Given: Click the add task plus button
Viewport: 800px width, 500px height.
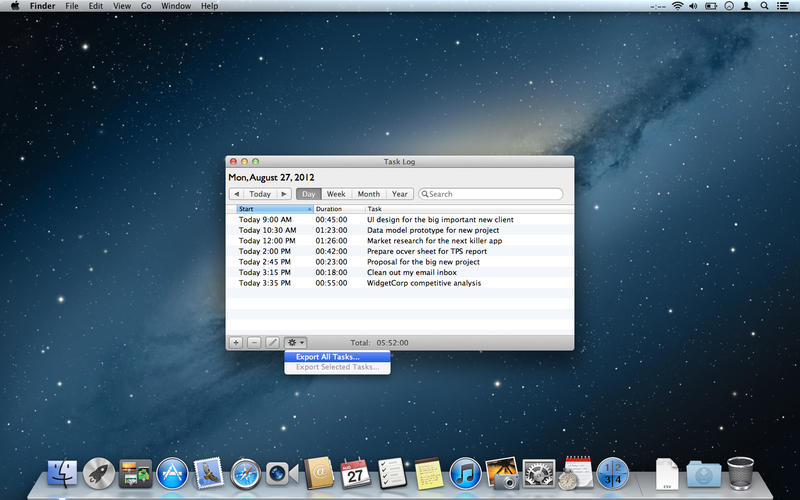Looking at the screenshot, I should (x=236, y=342).
